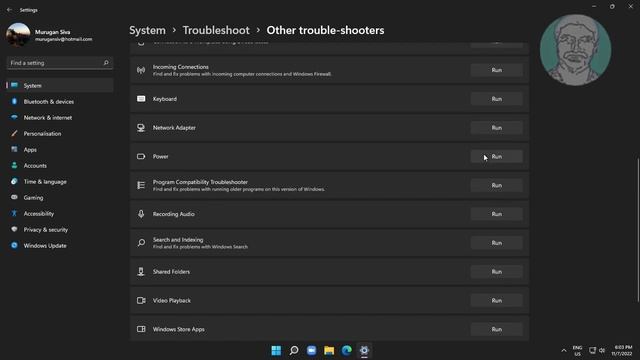Open the Windows Start menu
Image resolution: width=640 pixels, height=360 pixels.
(276, 350)
